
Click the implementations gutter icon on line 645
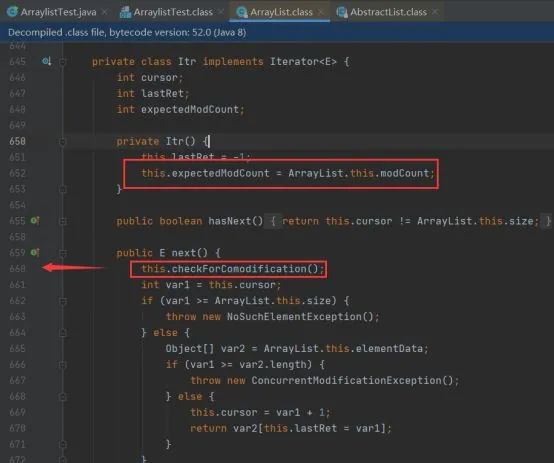[46, 61]
